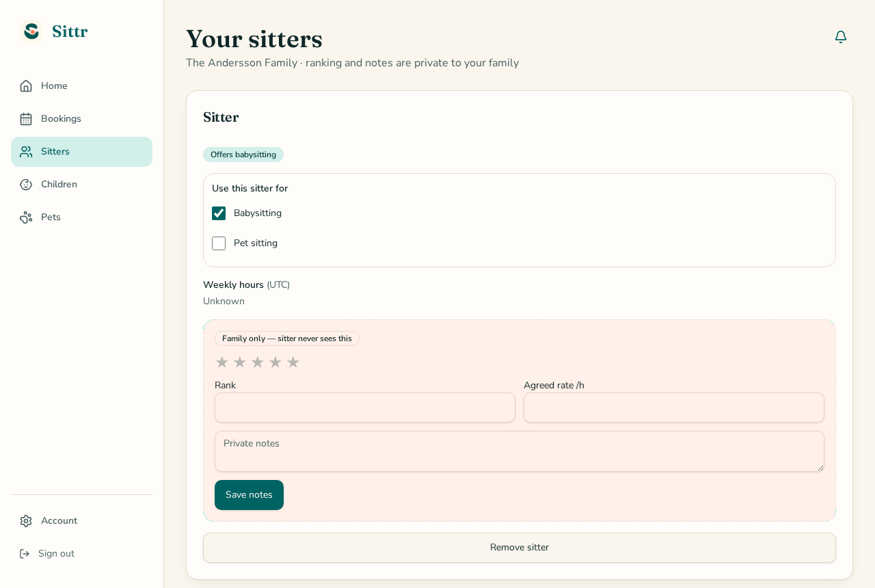Open Pets menu item
This screenshot has height=588, width=875.
point(81,217)
